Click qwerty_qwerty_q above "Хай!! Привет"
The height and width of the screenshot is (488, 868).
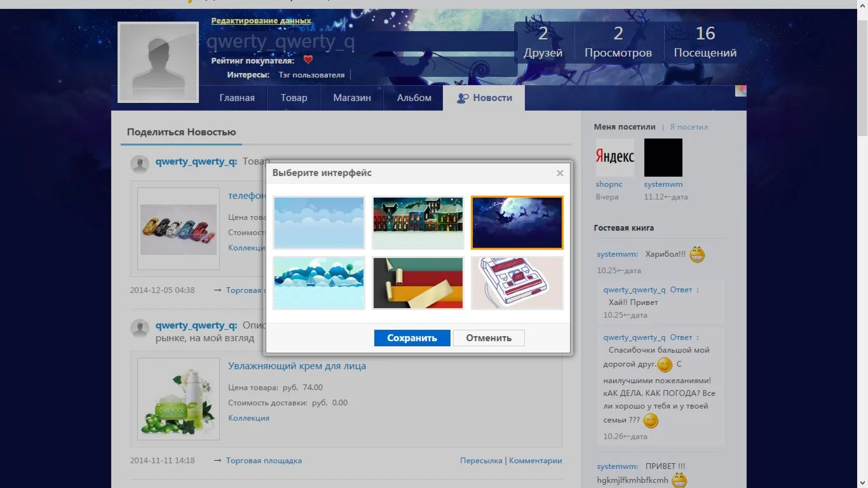635,290
